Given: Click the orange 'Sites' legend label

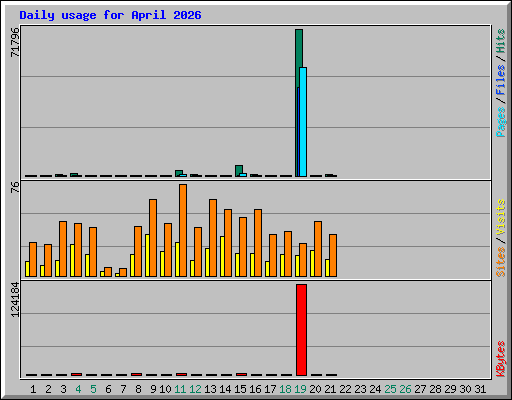Looking at the screenshot, I should [x=501, y=262].
